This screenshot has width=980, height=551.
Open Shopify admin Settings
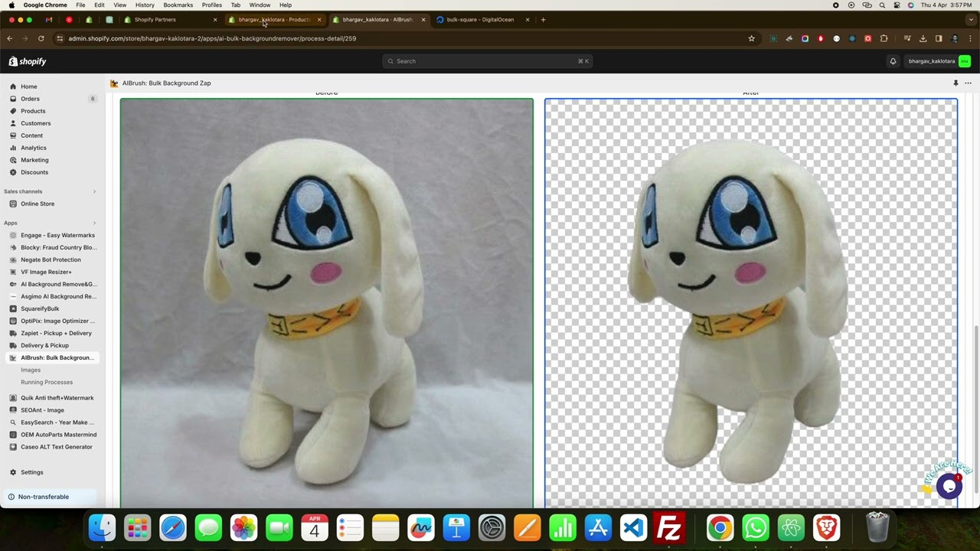click(x=31, y=472)
